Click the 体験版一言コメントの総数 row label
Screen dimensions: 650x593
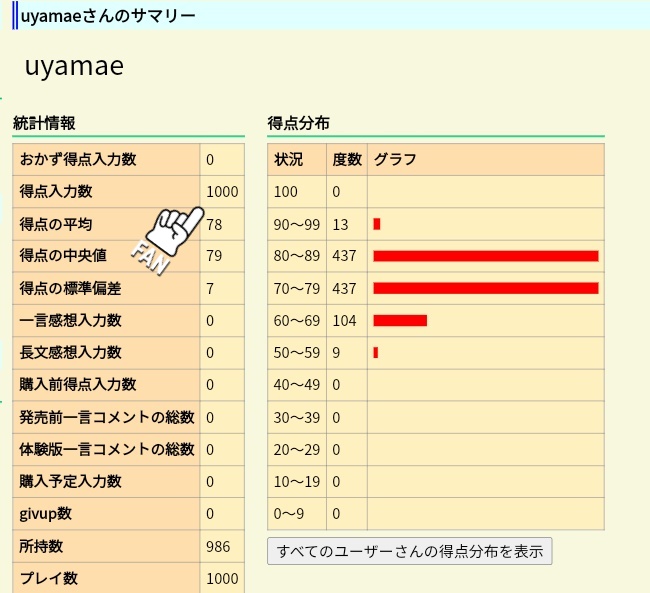(x=107, y=449)
